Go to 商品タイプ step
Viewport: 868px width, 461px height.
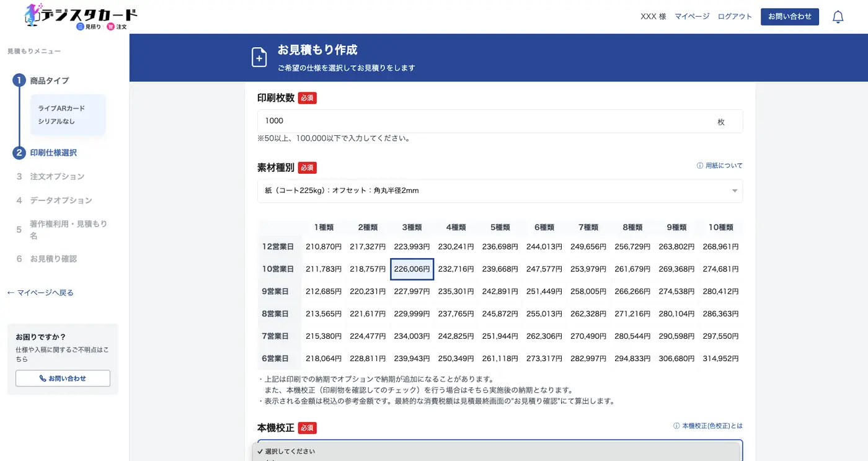pos(50,81)
